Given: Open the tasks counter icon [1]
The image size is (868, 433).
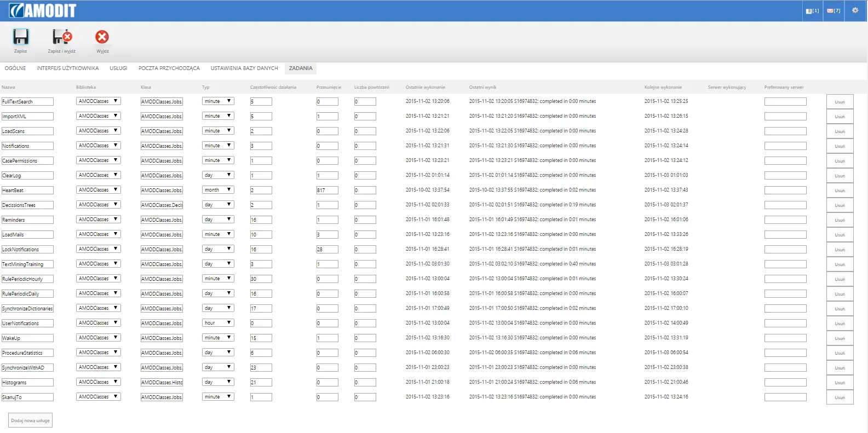Looking at the screenshot, I should 813,10.
